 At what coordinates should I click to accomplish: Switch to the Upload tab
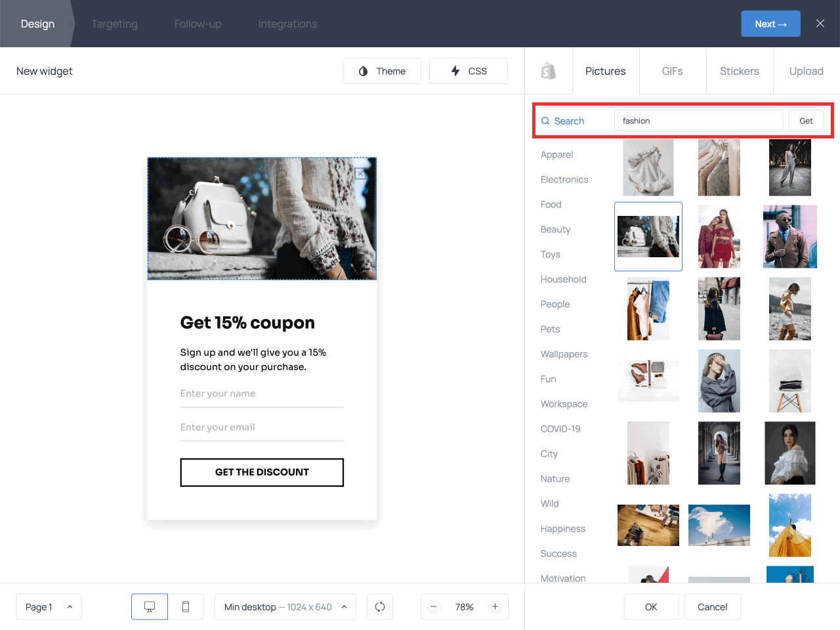pos(806,70)
